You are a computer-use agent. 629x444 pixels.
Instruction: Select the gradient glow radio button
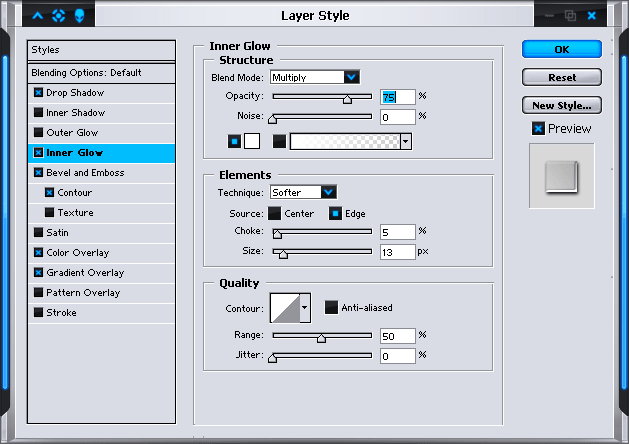click(x=279, y=141)
